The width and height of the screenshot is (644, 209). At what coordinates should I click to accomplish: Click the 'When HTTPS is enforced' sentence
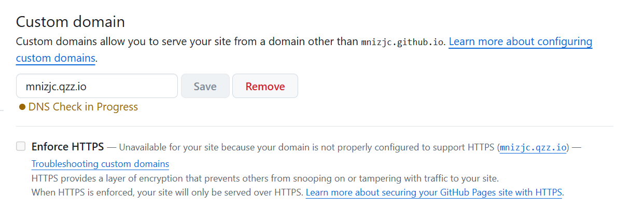point(167,193)
